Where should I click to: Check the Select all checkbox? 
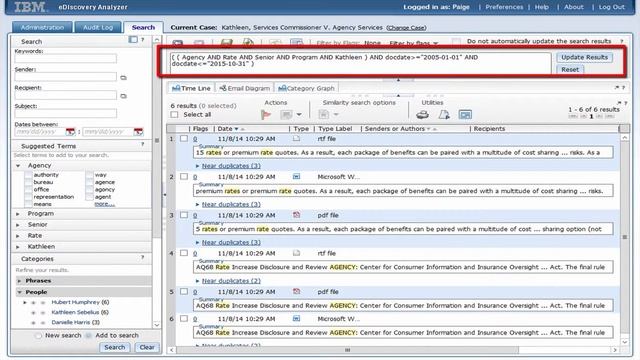(175, 115)
